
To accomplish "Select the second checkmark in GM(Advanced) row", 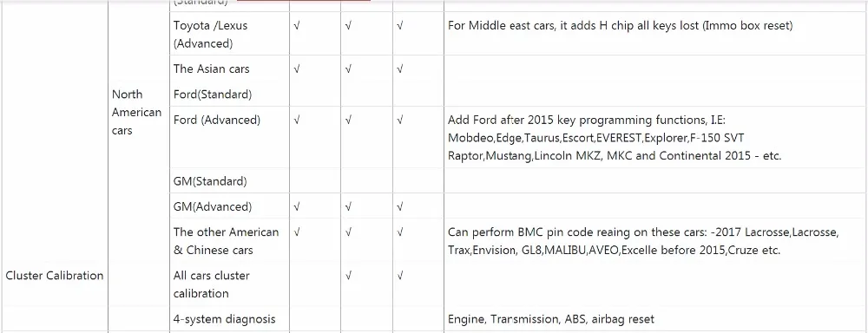I will click(x=348, y=207).
